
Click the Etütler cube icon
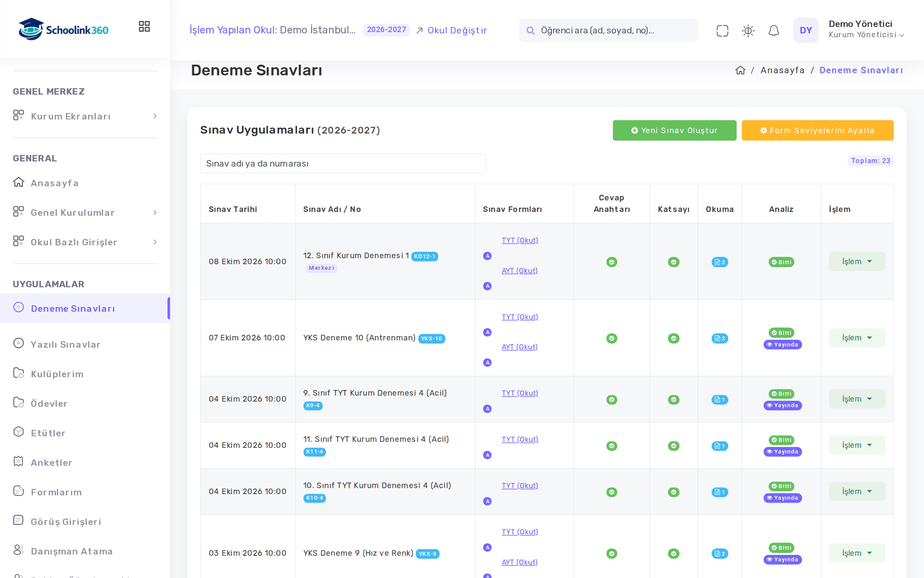click(18, 432)
